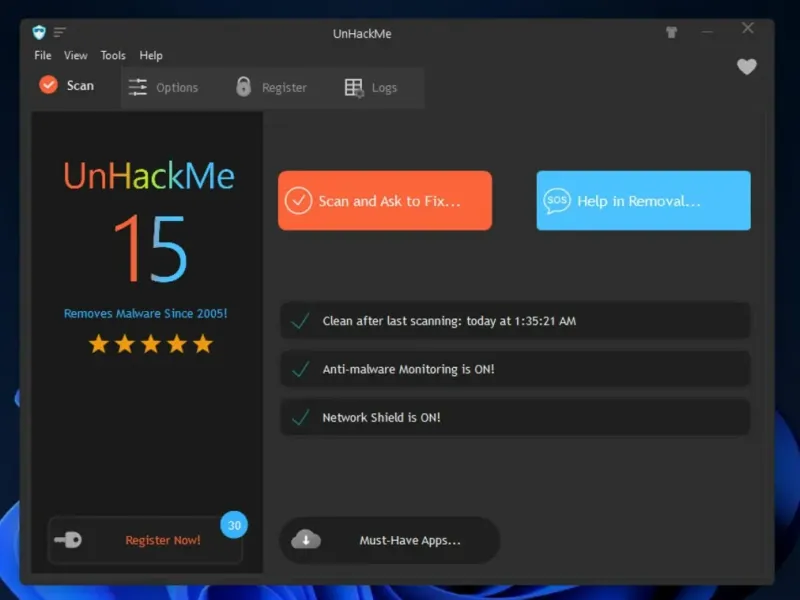Open the Help menu

tap(151, 55)
